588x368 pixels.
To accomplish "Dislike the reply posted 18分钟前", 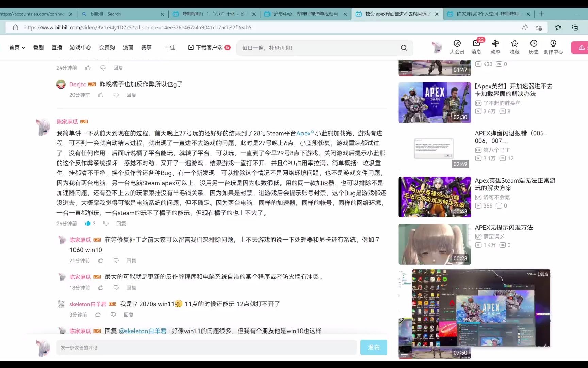I will click(x=116, y=288).
